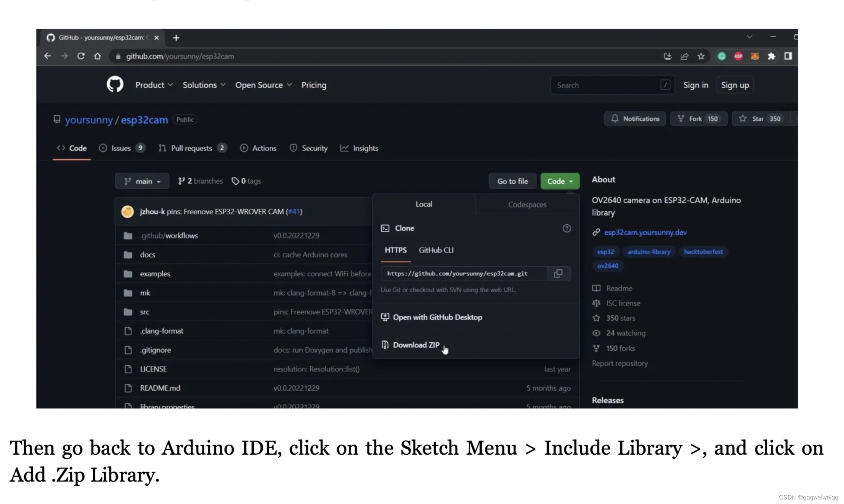
Task: Open the extensions puzzle icon
Action: [x=771, y=56]
